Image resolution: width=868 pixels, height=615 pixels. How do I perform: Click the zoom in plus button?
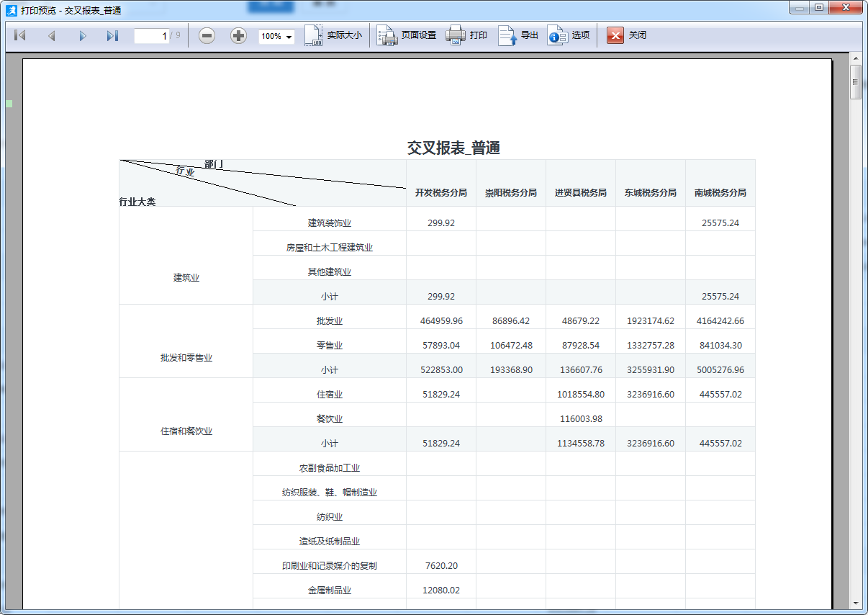tap(238, 35)
